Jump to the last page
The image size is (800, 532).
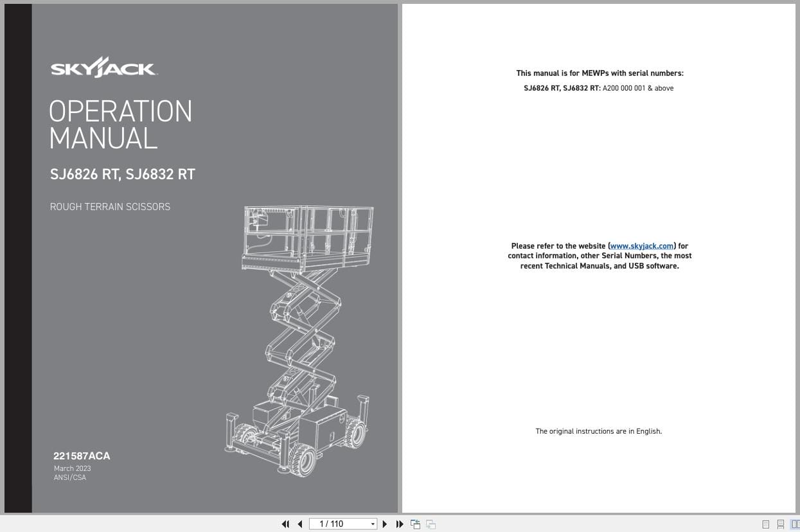tap(400, 524)
